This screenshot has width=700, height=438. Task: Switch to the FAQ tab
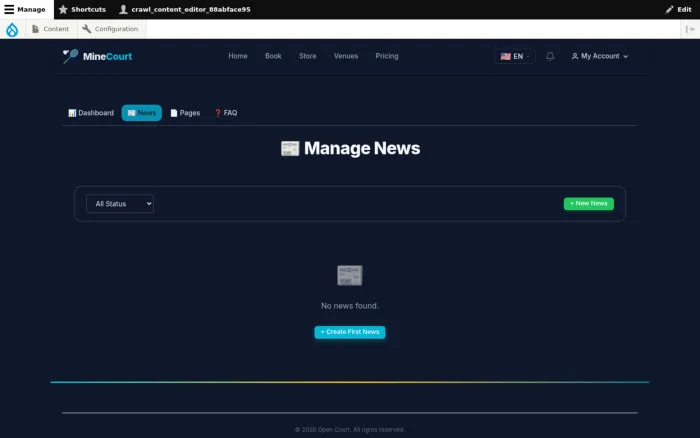click(x=226, y=113)
